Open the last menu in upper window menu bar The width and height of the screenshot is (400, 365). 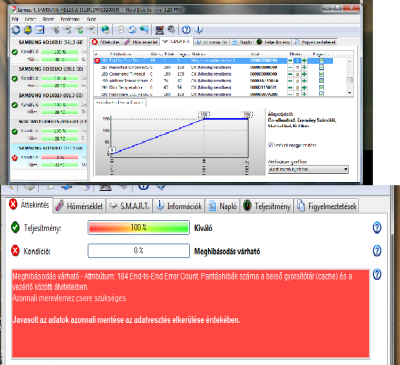coord(91,19)
